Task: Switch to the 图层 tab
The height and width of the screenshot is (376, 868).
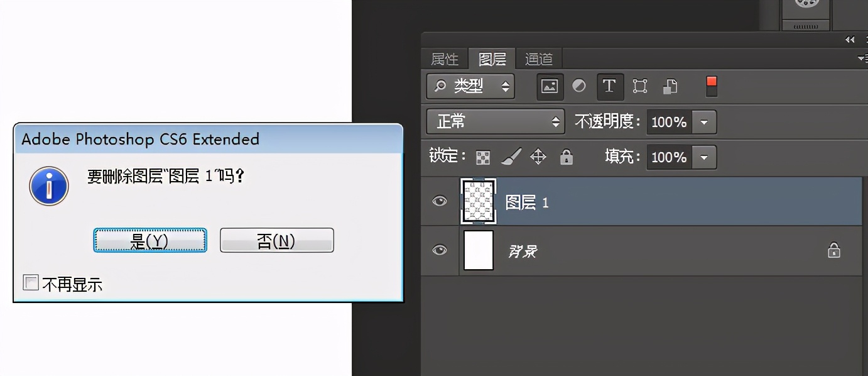Action: click(x=492, y=59)
